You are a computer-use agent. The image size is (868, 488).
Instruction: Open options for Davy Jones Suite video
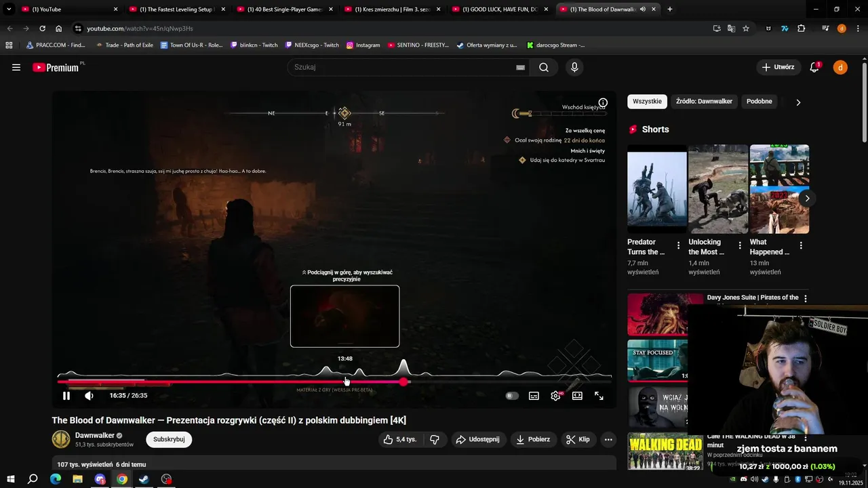(x=806, y=298)
